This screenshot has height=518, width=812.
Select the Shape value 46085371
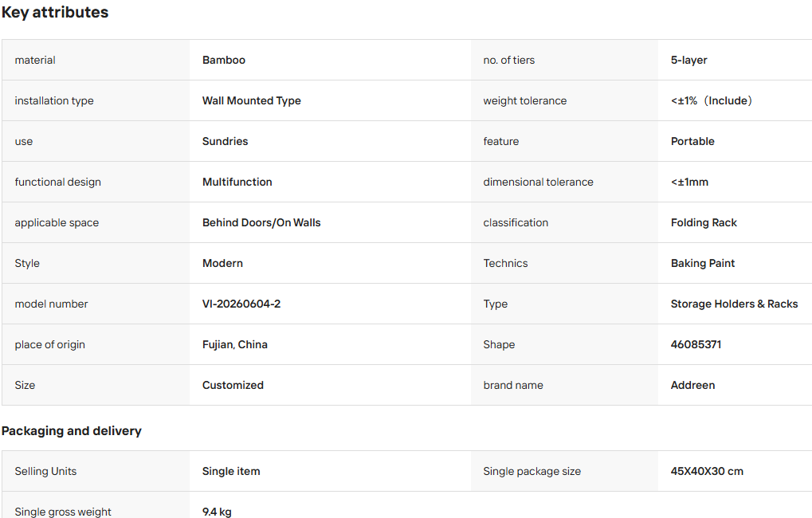click(x=696, y=344)
